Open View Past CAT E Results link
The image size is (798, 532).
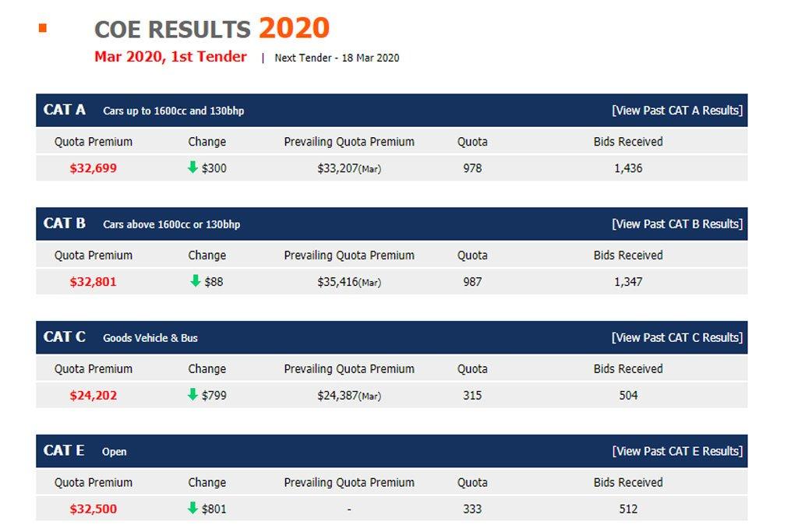[x=677, y=452]
